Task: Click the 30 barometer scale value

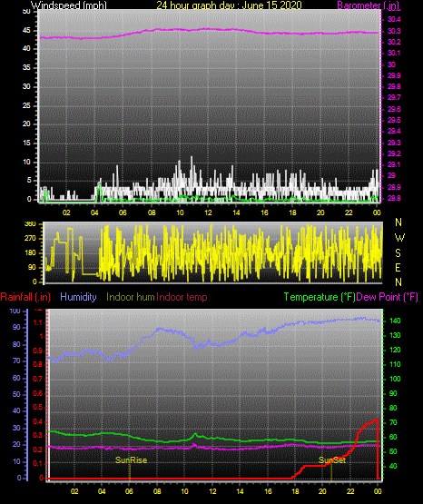Action: tap(391, 64)
